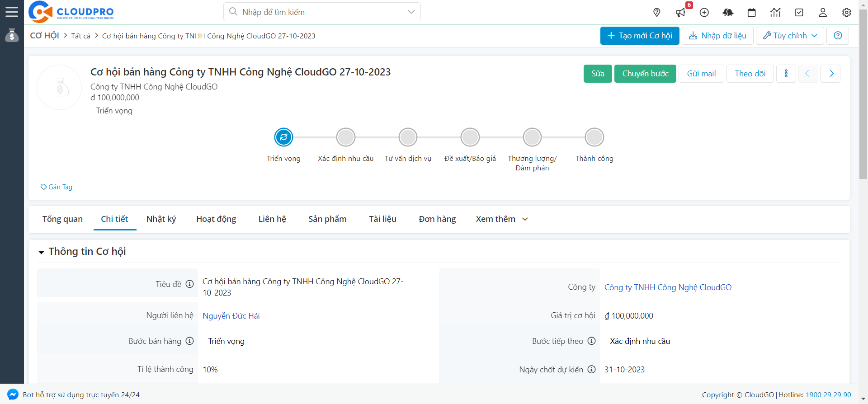Image resolution: width=868 pixels, height=404 pixels.
Task: Click info icon next to Tiêu đề
Action: click(x=190, y=284)
